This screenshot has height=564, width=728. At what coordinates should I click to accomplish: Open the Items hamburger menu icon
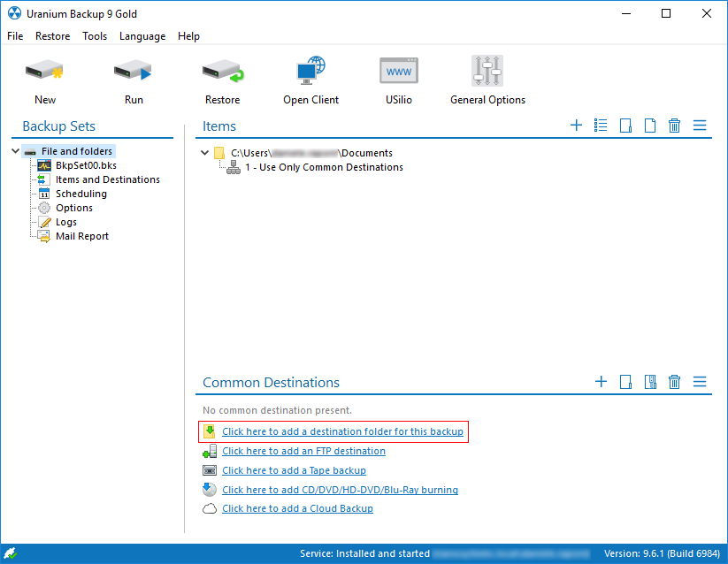pos(699,126)
